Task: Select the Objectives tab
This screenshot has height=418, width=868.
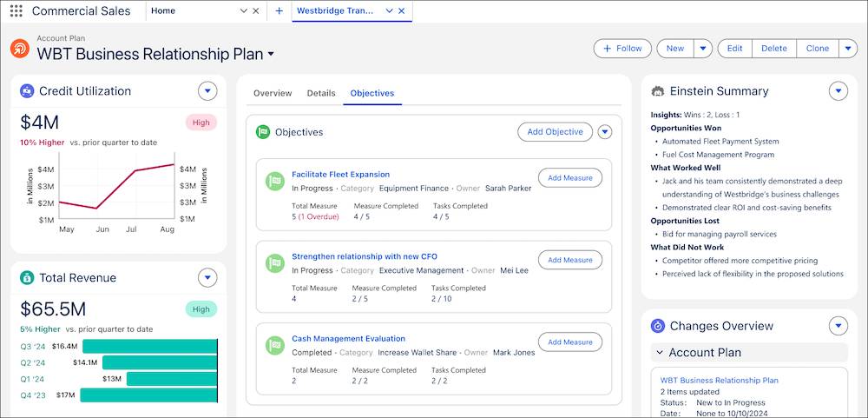Action: pos(372,93)
